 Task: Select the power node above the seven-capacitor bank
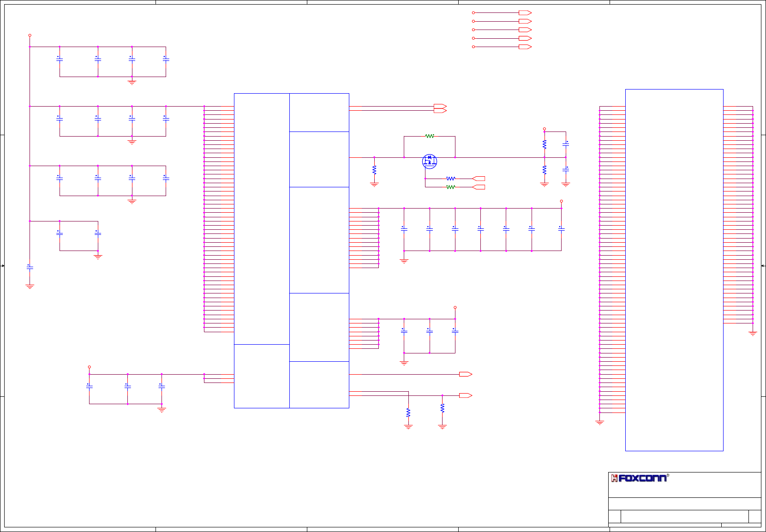pos(561,201)
